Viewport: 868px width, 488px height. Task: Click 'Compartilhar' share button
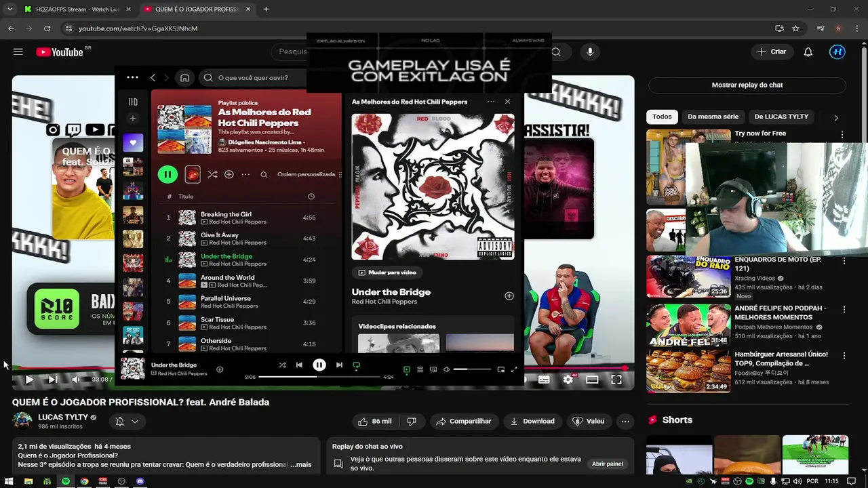pos(464,421)
